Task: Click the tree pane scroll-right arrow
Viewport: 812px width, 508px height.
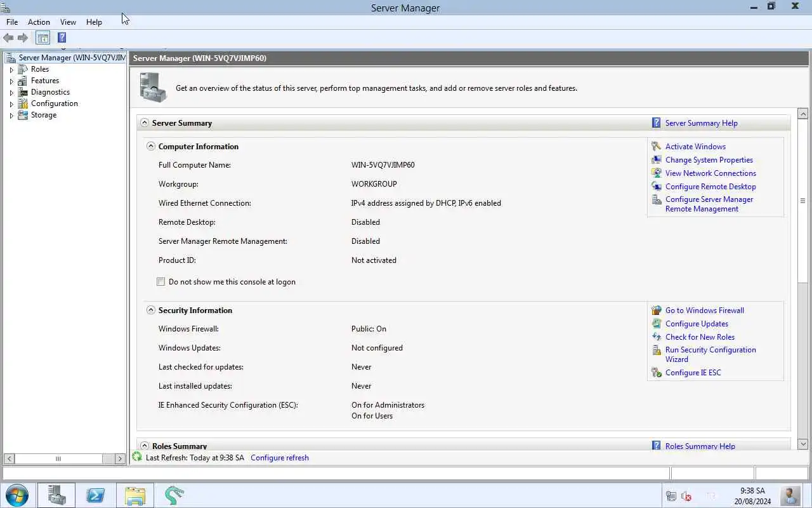Action: pos(120,458)
